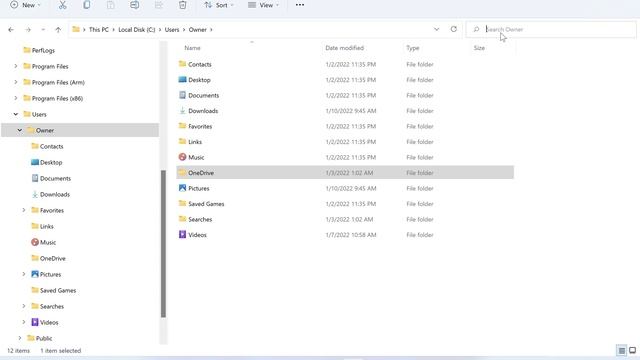Image resolution: width=640 pixels, height=360 pixels.
Task: Click the navigation pane scrollbar
Action: [x=163, y=244]
